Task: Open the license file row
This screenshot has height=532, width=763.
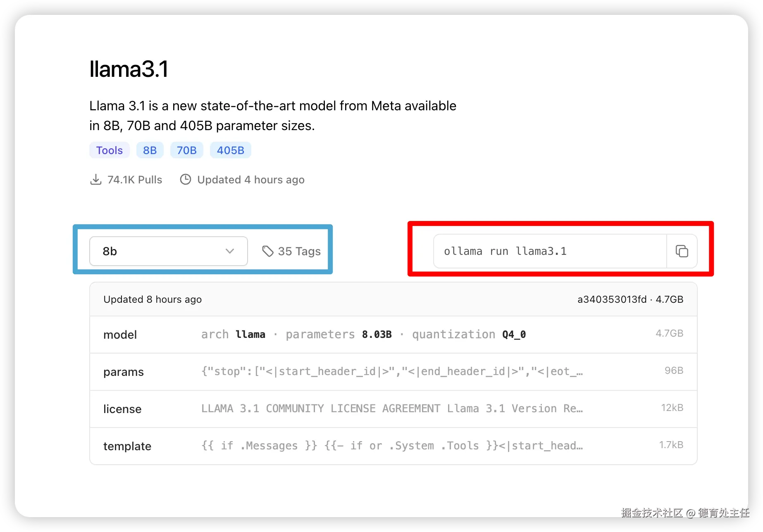Action: tap(393, 409)
